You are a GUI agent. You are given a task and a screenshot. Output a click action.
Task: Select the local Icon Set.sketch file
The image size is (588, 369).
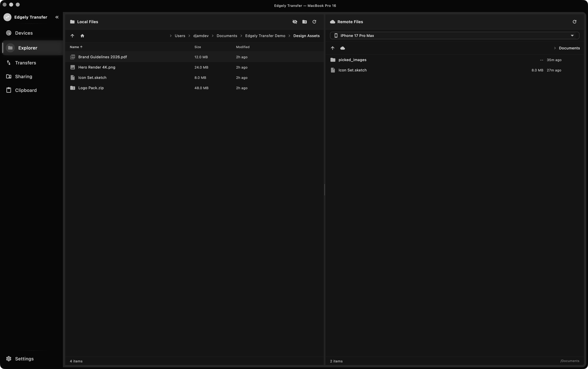point(194,78)
